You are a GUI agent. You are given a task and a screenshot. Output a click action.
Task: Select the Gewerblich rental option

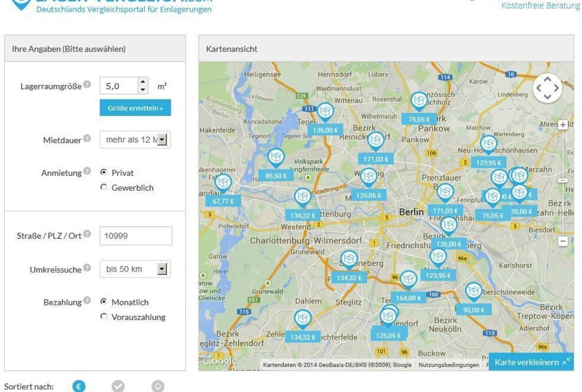(104, 188)
